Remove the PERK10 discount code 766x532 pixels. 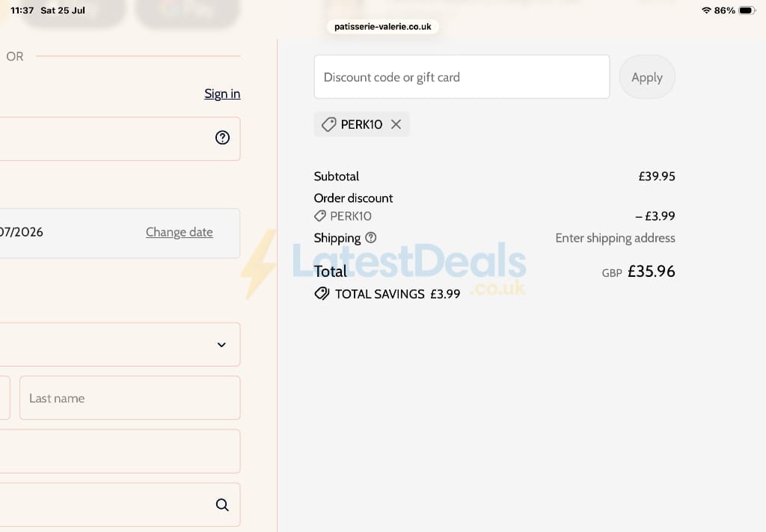point(396,124)
